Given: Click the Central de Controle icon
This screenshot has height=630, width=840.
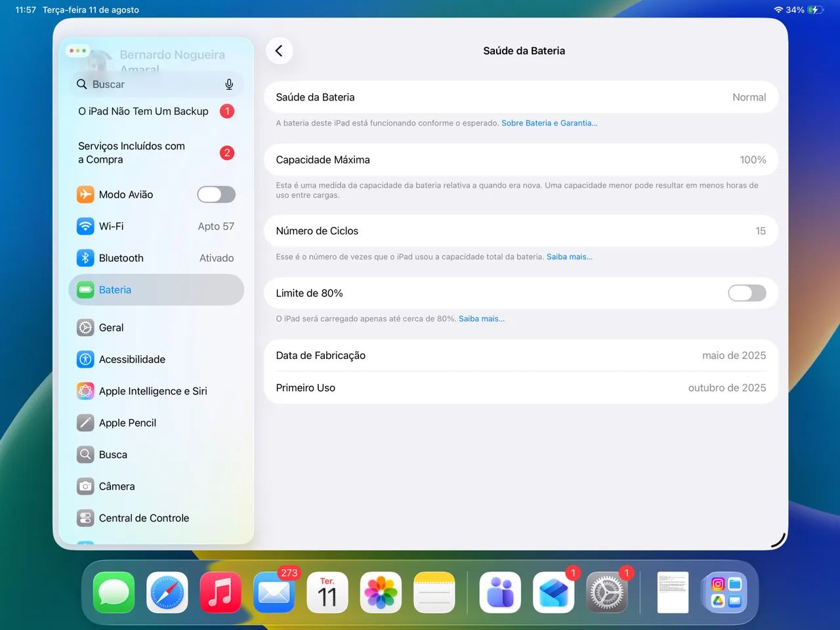Looking at the screenshot, I should 85,518.
